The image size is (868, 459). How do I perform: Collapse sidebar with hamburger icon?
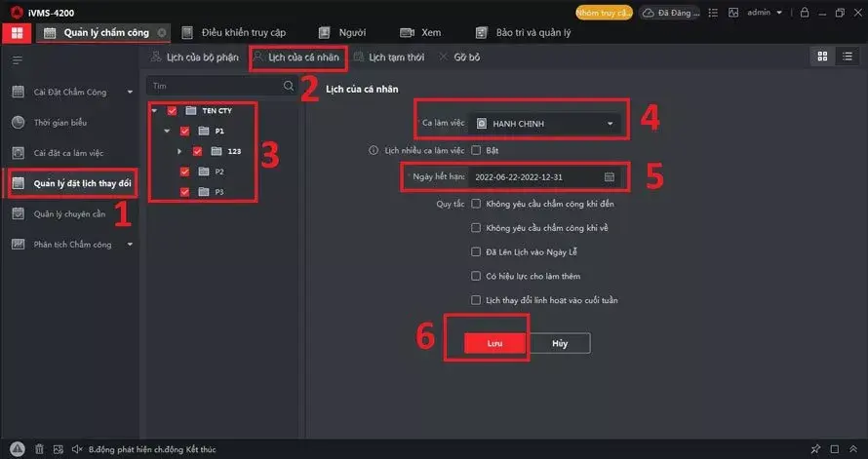coord(18,59)
